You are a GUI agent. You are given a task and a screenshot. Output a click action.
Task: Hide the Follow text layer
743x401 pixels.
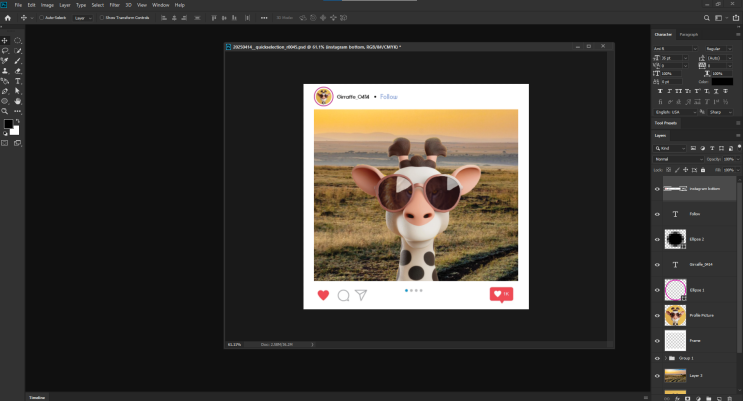(657, 214)
